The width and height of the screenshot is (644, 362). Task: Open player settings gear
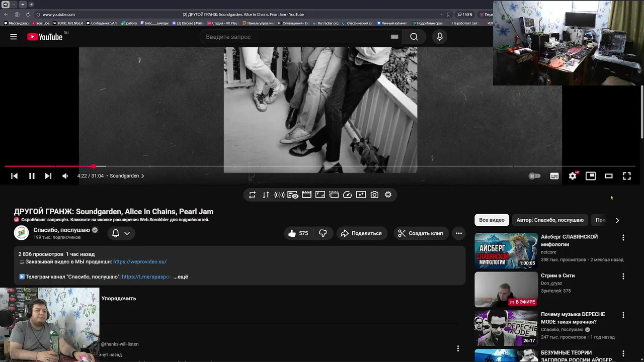point(573,176)
